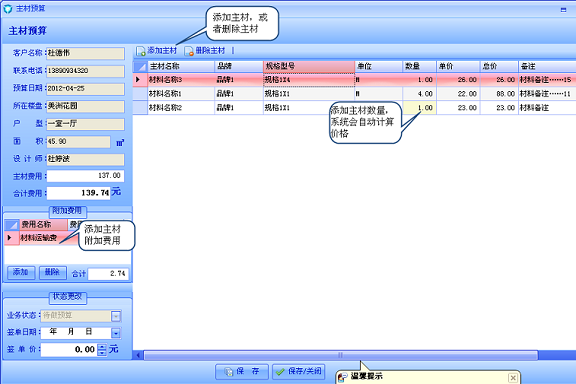Open the 业务状态 dropdown
The height and width of the screenshot is (384, 576).
tap(116, 316)
